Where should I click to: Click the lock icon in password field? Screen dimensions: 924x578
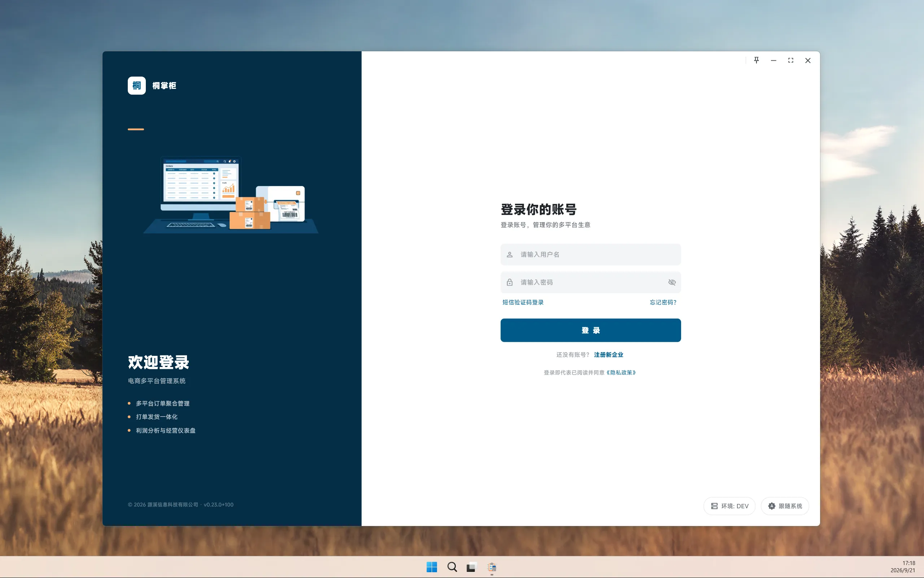coord(510,282)
